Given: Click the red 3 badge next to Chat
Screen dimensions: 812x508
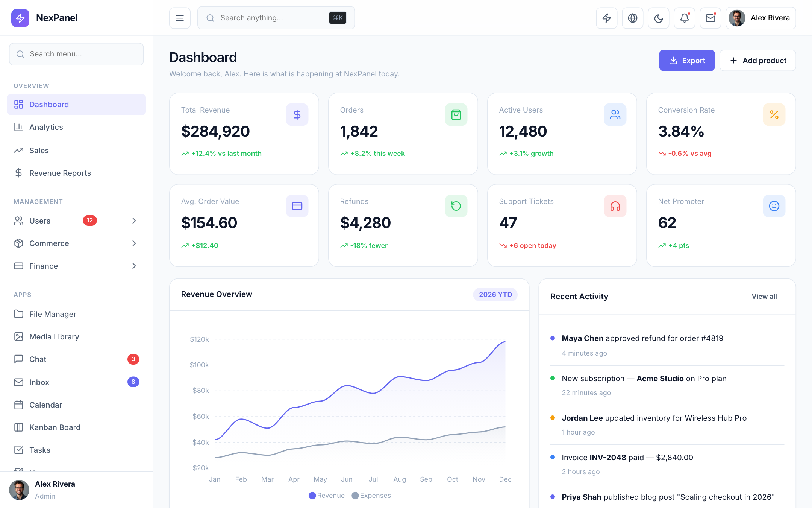Looking at the screenshot, I should 133,359.
